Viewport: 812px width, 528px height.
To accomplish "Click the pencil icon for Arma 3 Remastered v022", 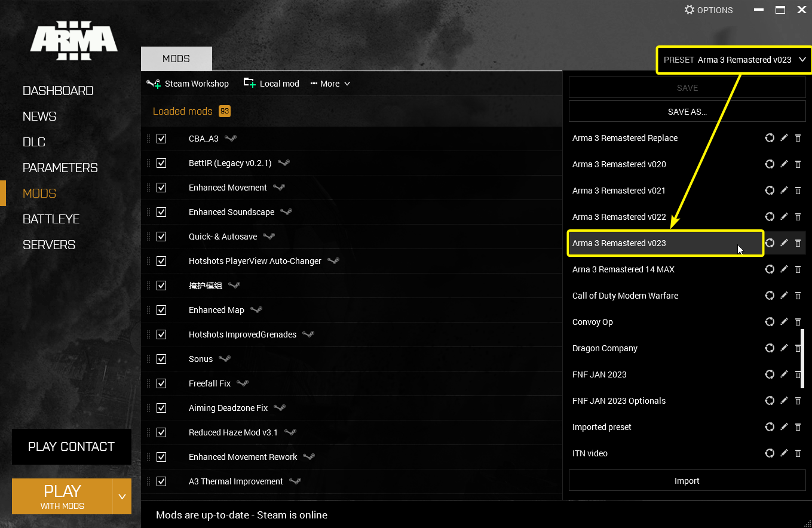I will (x=784, y=217).
